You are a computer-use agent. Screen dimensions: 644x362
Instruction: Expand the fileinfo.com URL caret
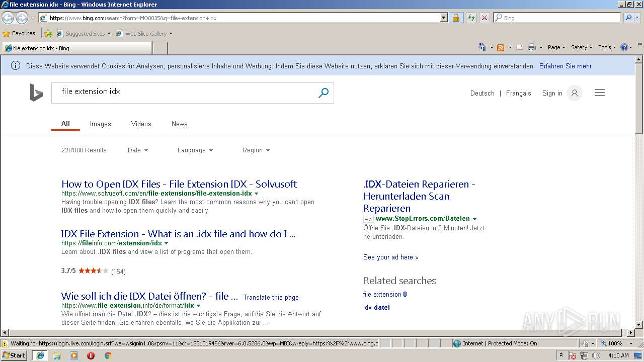167,243
